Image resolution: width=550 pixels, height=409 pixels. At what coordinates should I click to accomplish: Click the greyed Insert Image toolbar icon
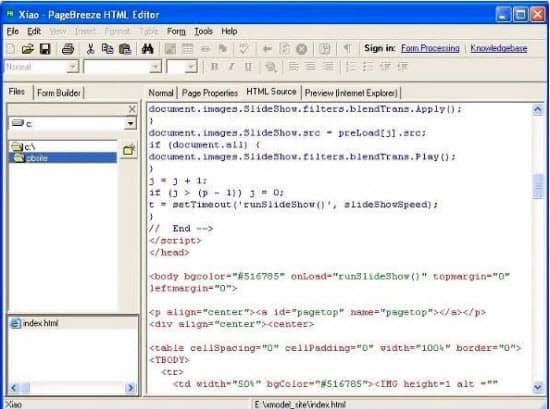click(170, 49)
